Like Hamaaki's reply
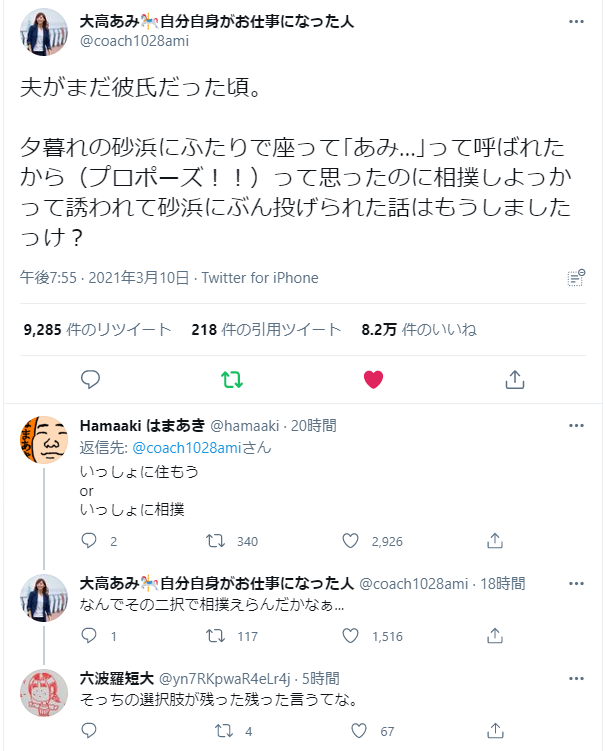 [351, 541]
